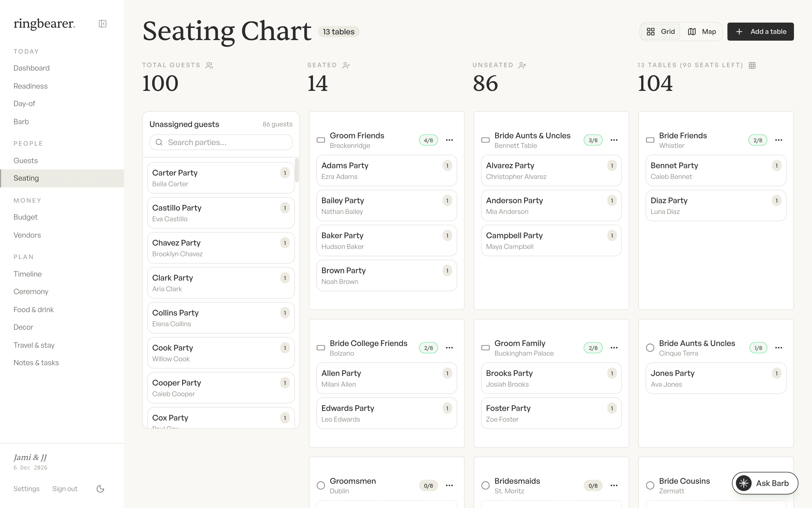Click the ringbearer logo
This screenshot has width=812, height=508.
44,23
